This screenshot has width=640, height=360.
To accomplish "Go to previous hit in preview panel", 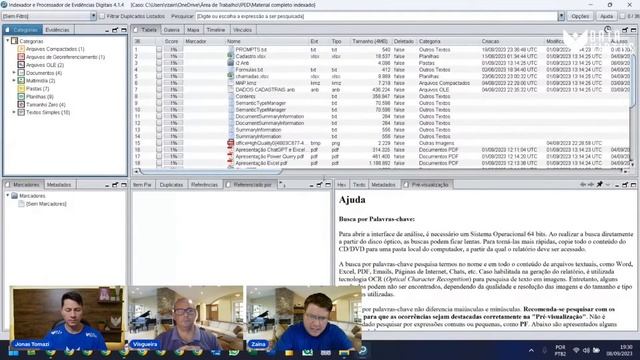I will (583, 184).
